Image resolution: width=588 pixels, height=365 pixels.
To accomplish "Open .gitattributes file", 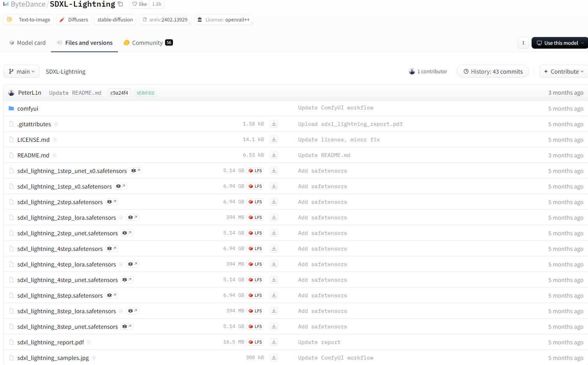I will 34,124.
